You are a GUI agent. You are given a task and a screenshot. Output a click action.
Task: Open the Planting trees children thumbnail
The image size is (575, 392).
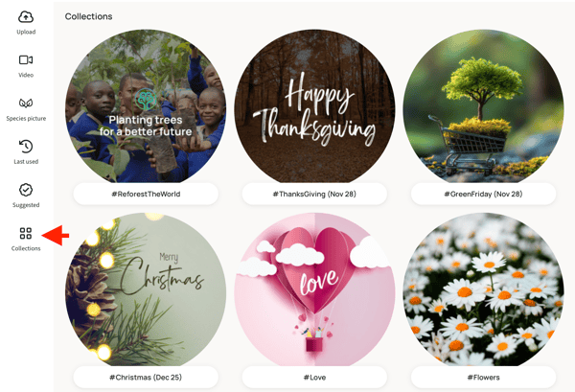pyautogui.click(x=146, y=106)
